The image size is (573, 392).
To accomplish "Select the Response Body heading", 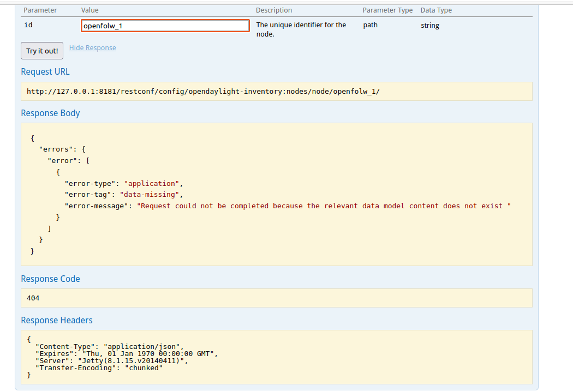I will click(x=50, y=113).
